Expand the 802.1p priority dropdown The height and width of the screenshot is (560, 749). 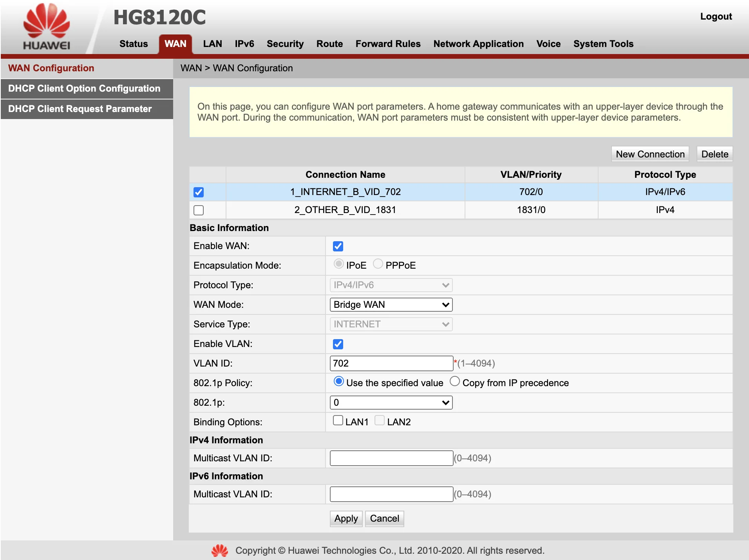(391, 403)
